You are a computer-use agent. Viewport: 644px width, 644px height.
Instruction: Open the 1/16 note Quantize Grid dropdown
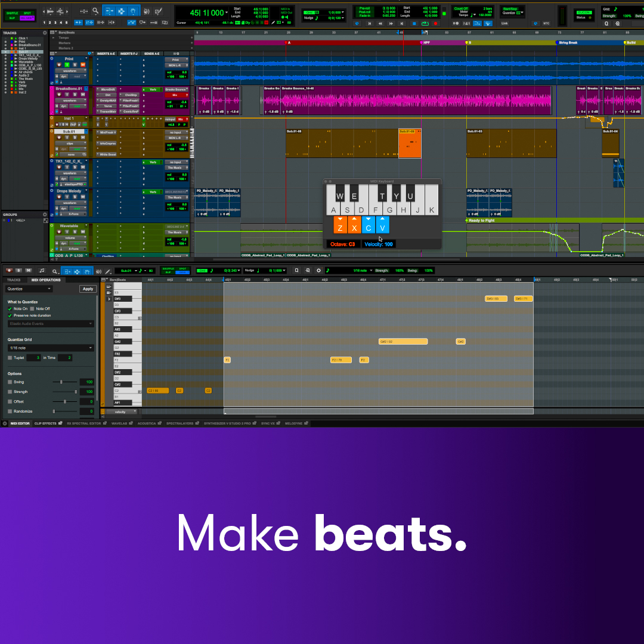tap(51, 348)
